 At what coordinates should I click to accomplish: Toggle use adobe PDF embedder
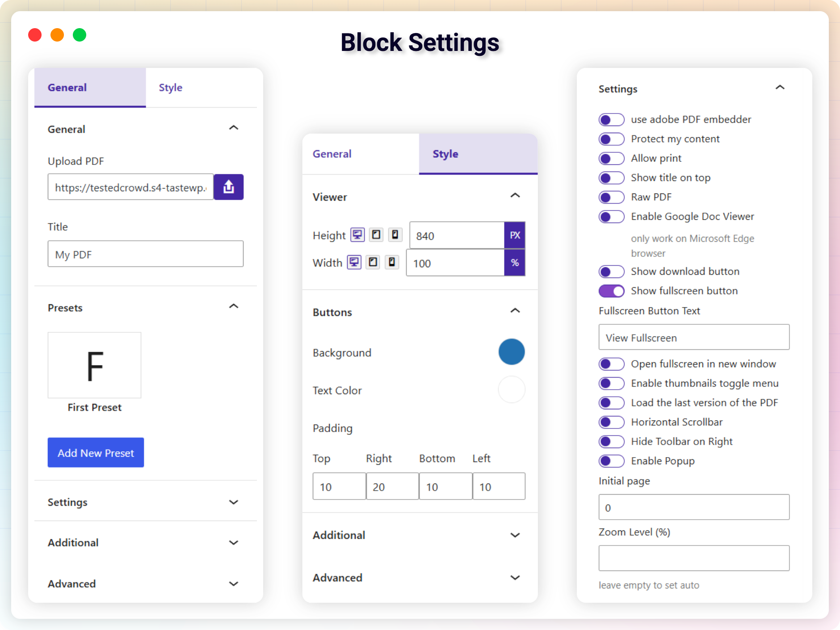pos(611,120)
